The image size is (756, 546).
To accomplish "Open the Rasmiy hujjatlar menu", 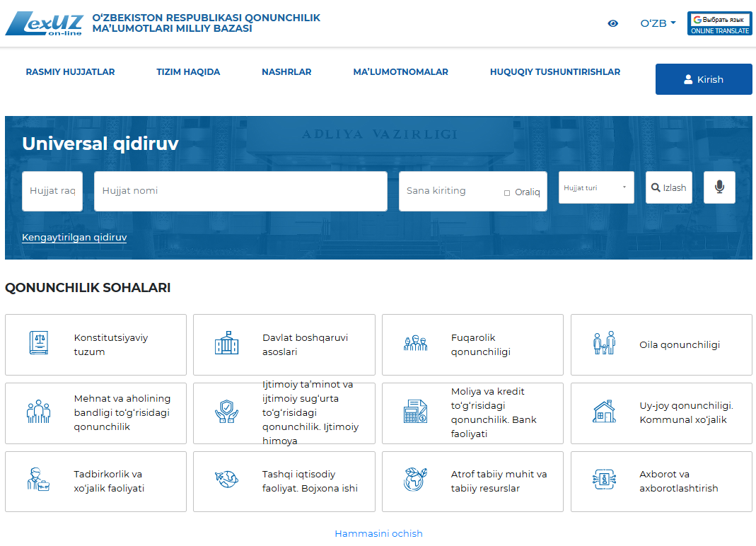I will click(70, 72).
